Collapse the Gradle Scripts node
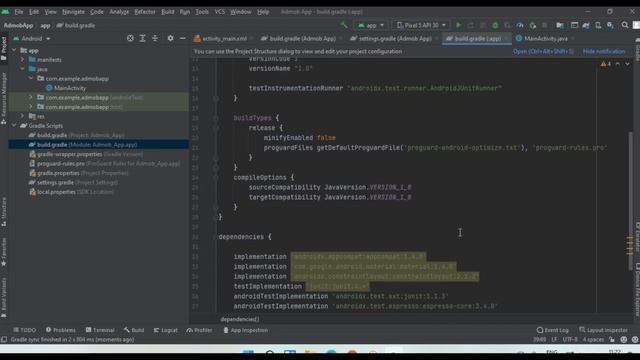This screenshot has width=640, height=360. (15, 126)
